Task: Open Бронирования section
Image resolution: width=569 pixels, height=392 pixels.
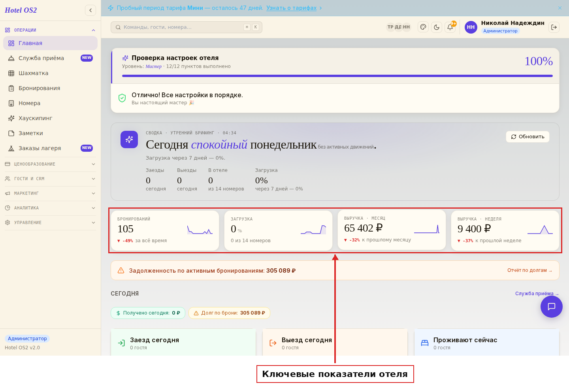Action: [x=50, y=88]
